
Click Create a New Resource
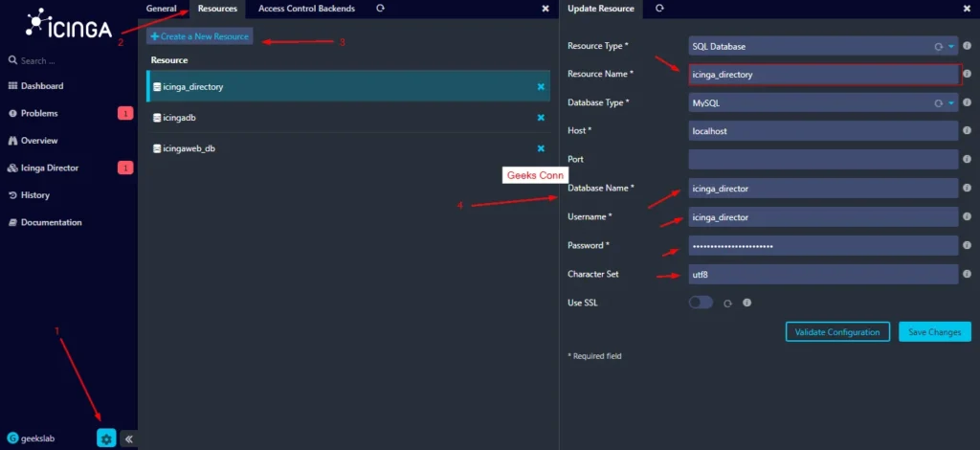[199, 36]
